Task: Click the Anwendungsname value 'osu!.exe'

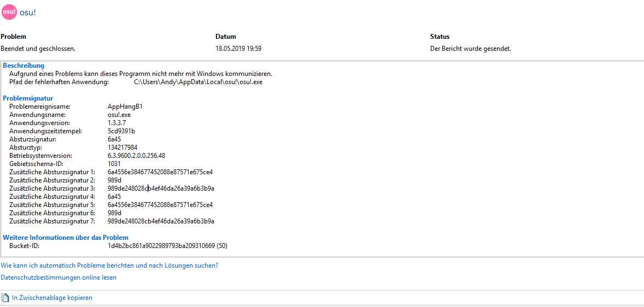Action: (119, 115)
